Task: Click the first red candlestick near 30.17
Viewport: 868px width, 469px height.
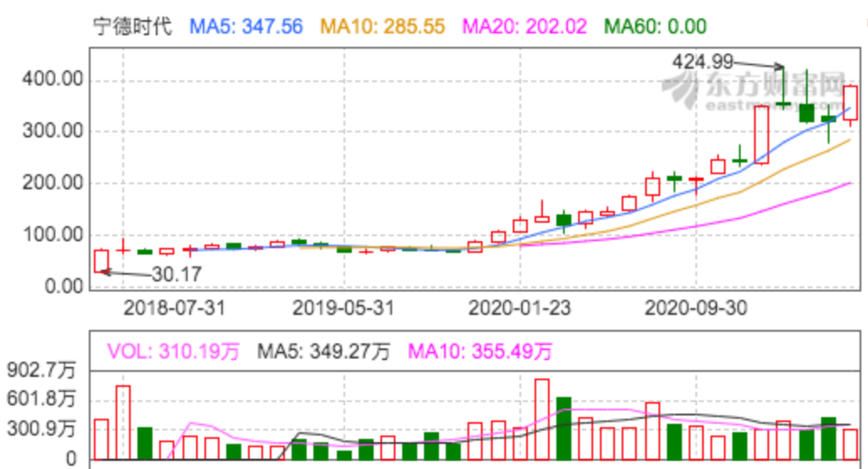Action: 101,261
